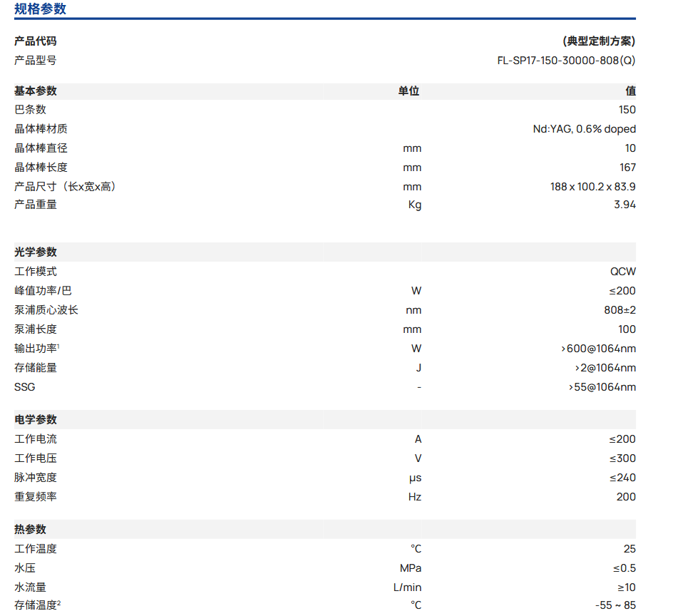This screenshot has height=616, width=673.
Task: Click the 输出功率 row label
Action: point(36,349)
